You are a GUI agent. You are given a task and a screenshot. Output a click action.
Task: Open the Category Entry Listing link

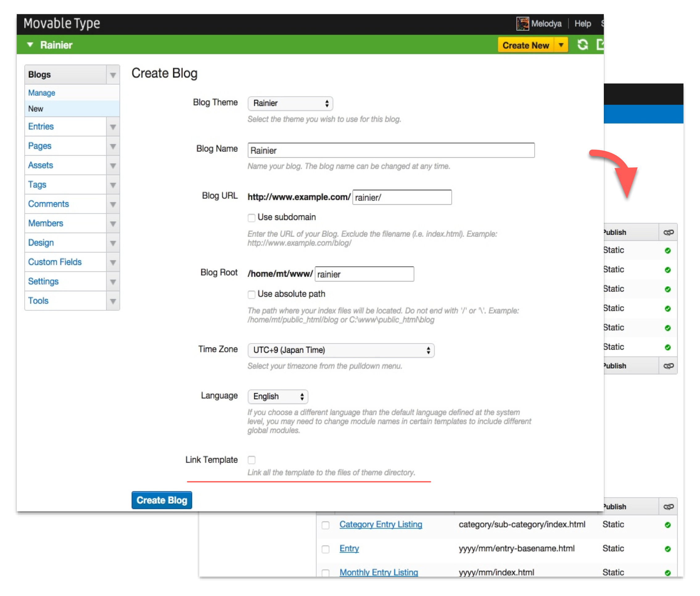coord(381,524)
